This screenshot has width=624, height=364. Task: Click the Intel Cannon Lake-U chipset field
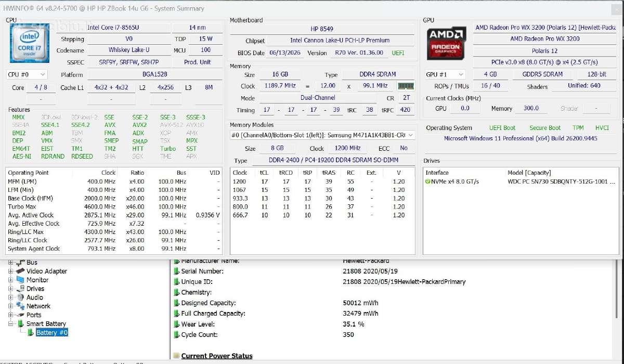coord(340,41)
